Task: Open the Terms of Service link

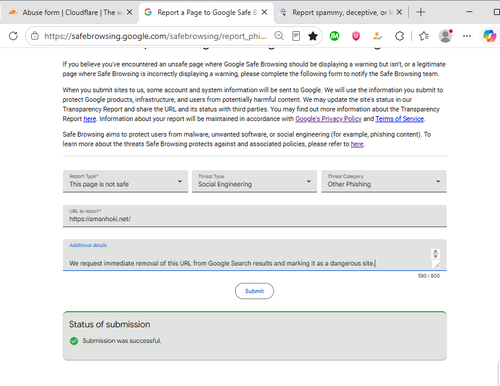Action: pos(400,119)
